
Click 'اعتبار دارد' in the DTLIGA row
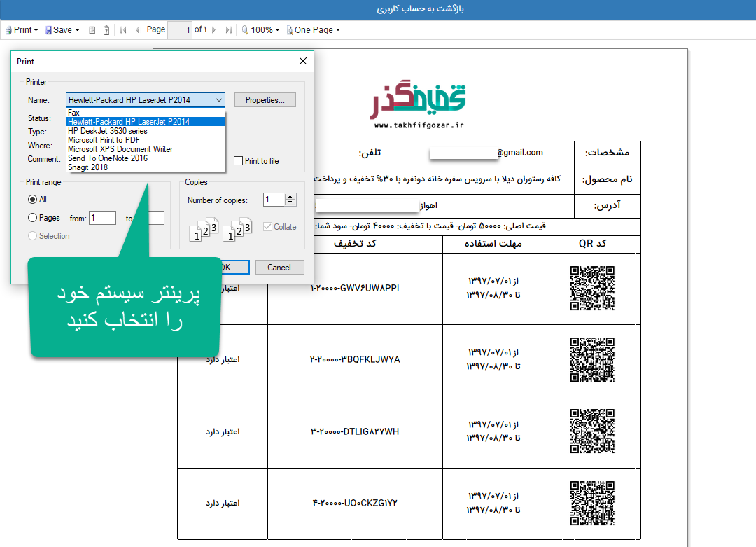[x=223, y=431]
